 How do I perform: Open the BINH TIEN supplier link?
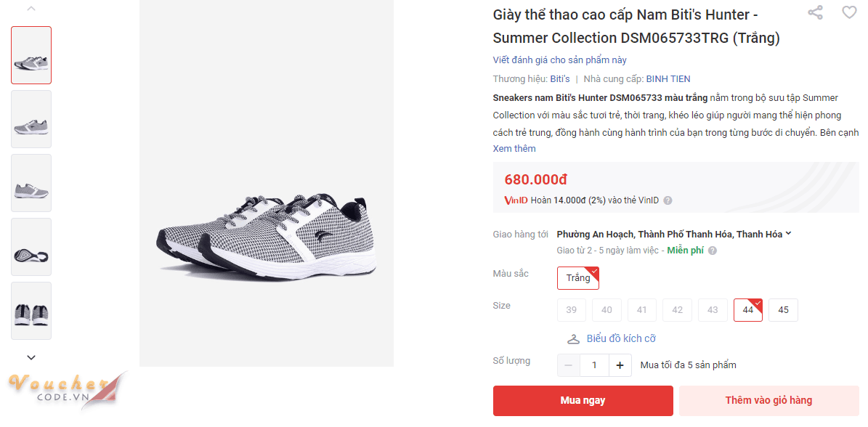point(668,79)
